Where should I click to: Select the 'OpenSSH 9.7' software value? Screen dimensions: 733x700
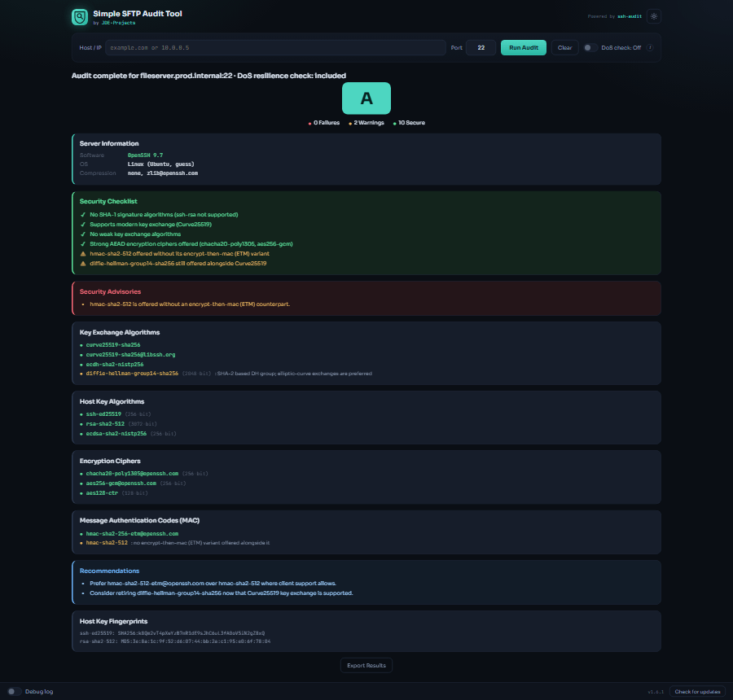145,155
